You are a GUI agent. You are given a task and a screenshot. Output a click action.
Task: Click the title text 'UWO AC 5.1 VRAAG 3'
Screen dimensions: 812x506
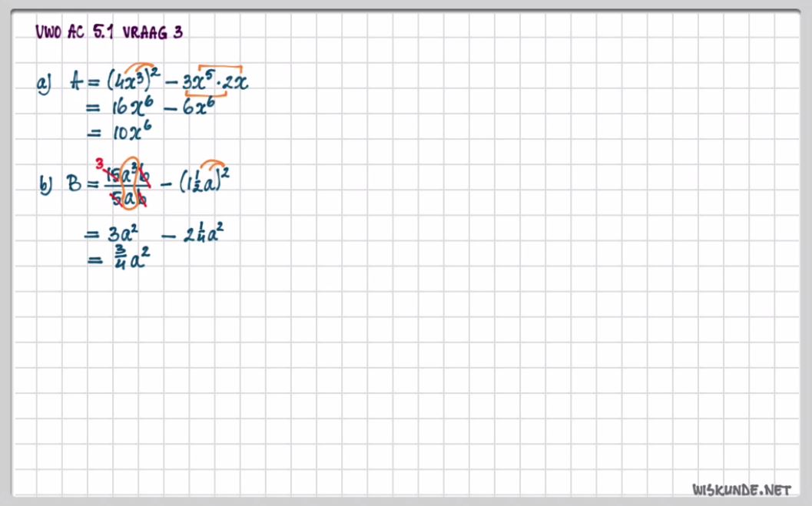(x=109, y=32)
